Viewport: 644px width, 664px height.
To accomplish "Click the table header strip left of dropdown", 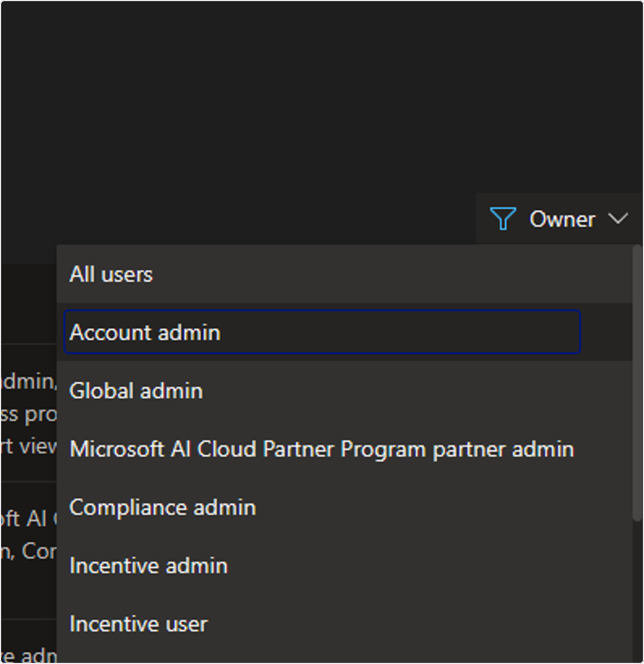I will 28,303.
